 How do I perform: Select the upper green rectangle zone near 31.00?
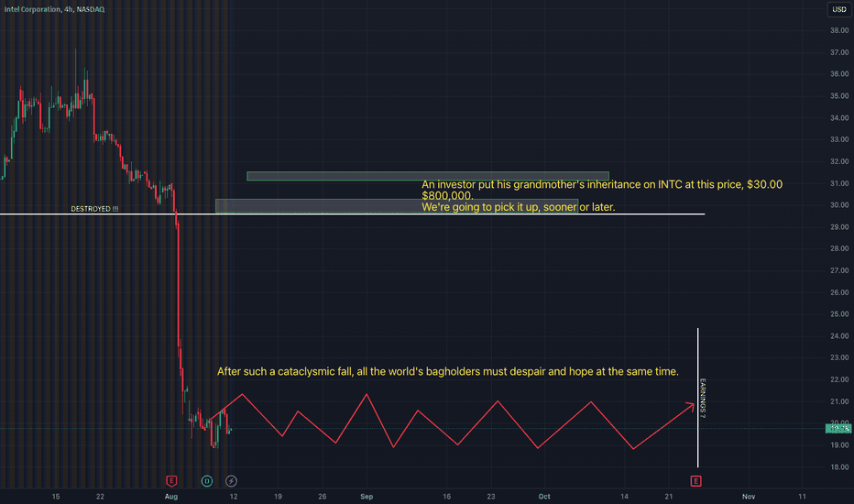click(x=428, y=176)
